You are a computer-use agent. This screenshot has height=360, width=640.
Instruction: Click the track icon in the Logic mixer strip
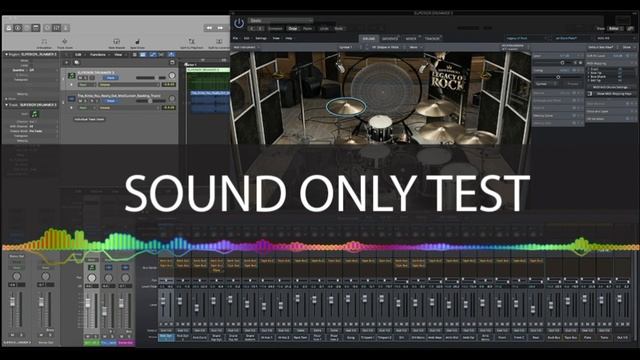[x=92, y=268]
